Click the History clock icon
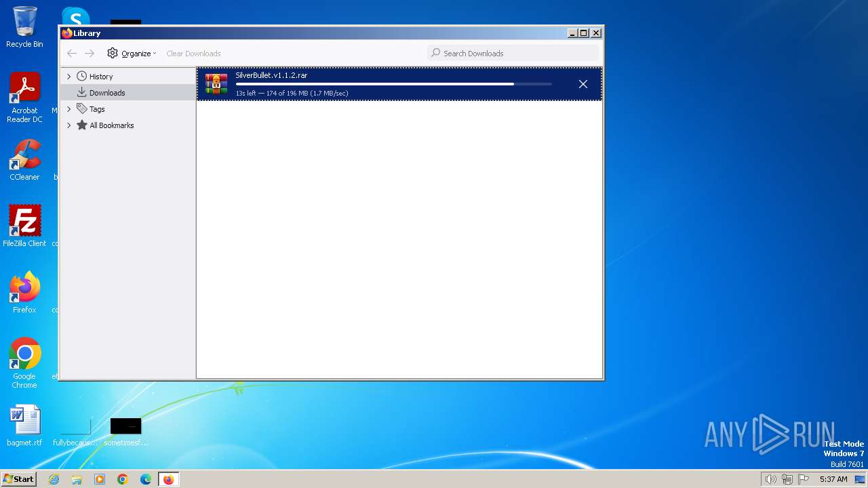868x488 pixels. (82, 77)
